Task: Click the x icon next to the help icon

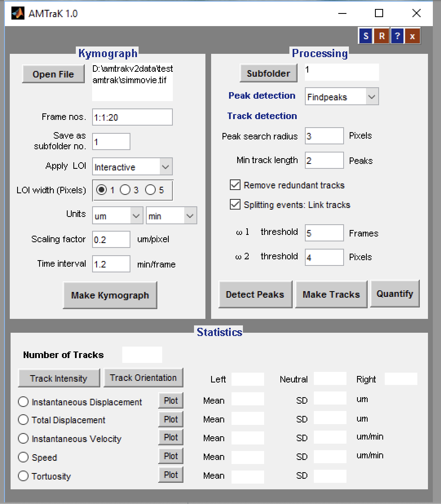Action: [x=412, y=36]
